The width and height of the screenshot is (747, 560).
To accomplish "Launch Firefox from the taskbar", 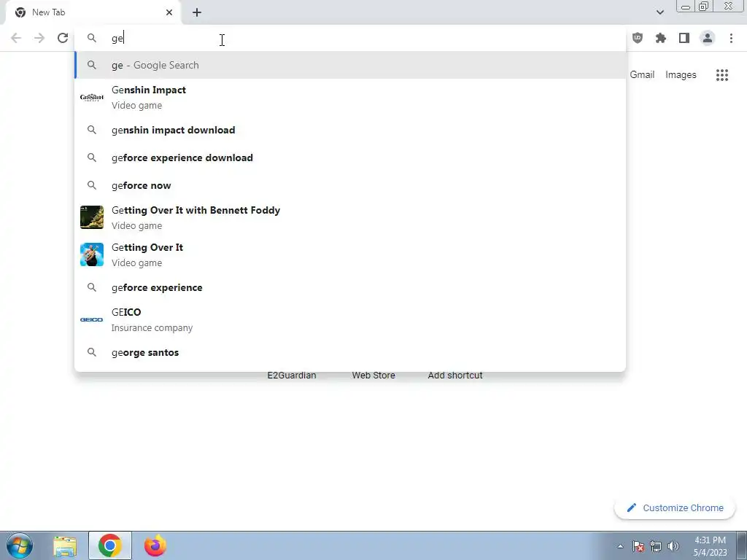I will pyautogui.click(x=155, y=545).
